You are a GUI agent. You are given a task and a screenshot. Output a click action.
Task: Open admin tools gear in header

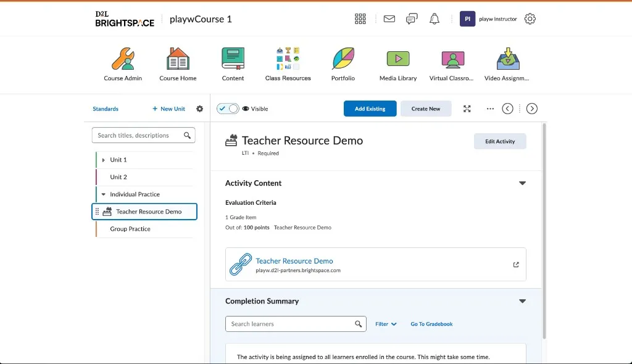[x=530, y=19]
